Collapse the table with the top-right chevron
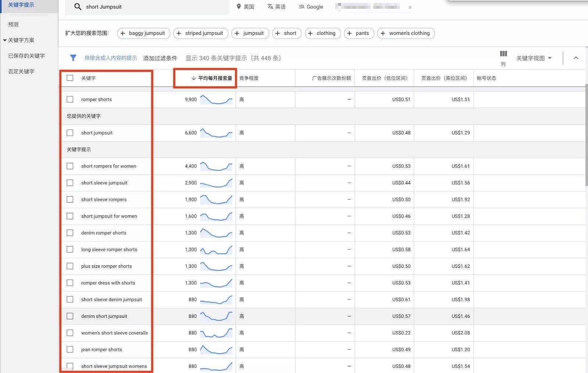 point(575,58)
